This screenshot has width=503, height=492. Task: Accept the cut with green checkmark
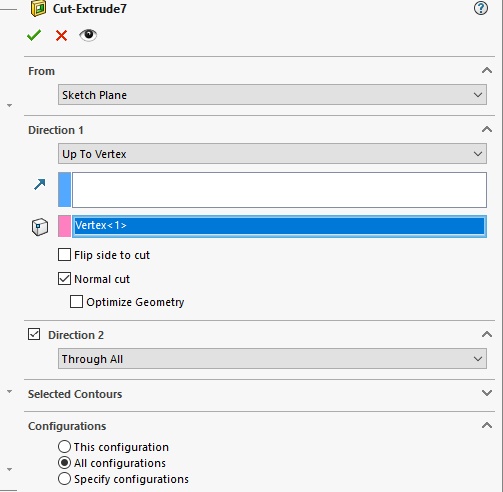34,35
